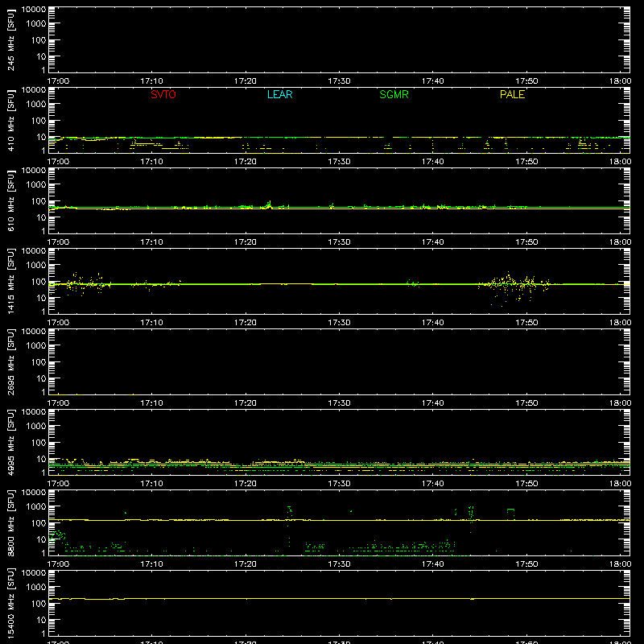Click the 100 tick on 610 MHz axis

39,201
